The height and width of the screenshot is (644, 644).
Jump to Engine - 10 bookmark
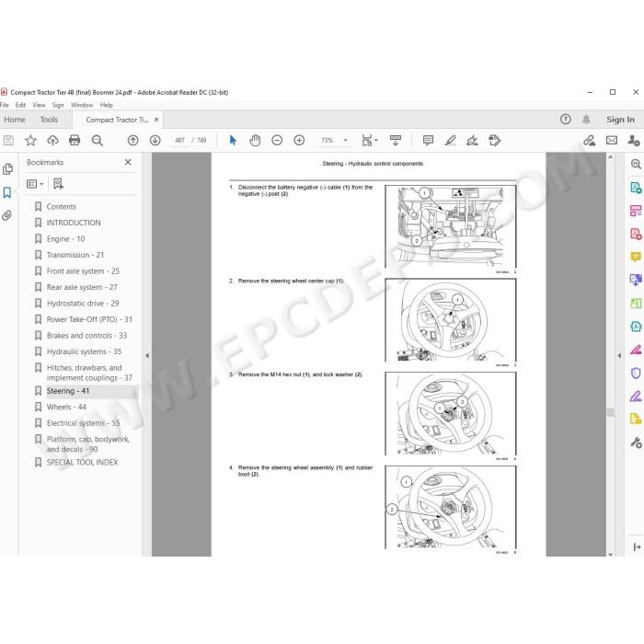pos(65,238)
